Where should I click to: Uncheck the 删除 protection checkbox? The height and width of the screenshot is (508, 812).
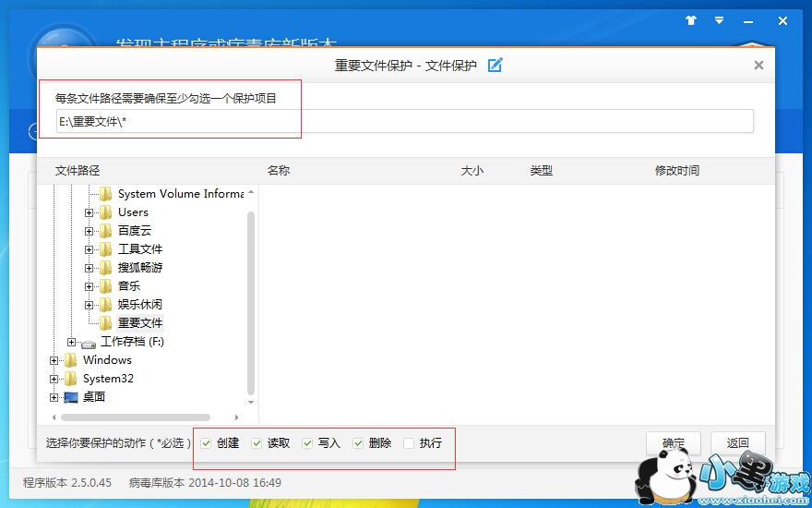click(358, 443)
